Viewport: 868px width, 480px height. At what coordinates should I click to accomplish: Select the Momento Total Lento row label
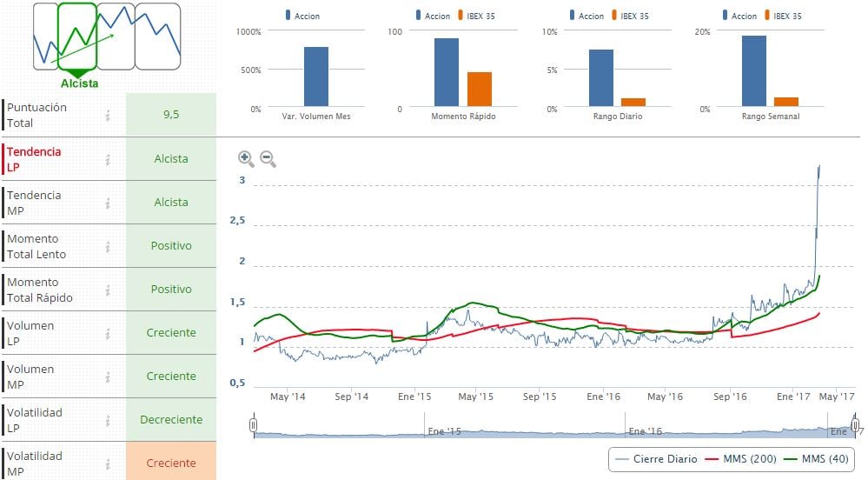click(36, 247)
